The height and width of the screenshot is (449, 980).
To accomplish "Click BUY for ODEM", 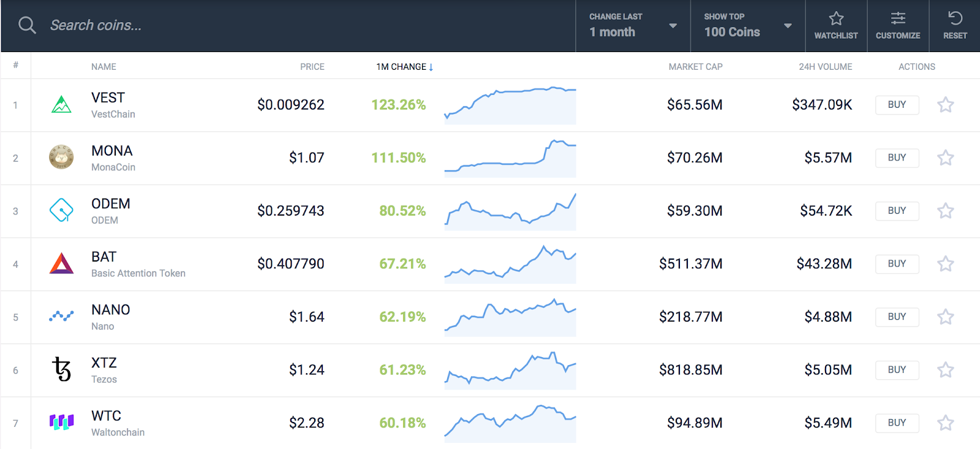I will [897, 211].
